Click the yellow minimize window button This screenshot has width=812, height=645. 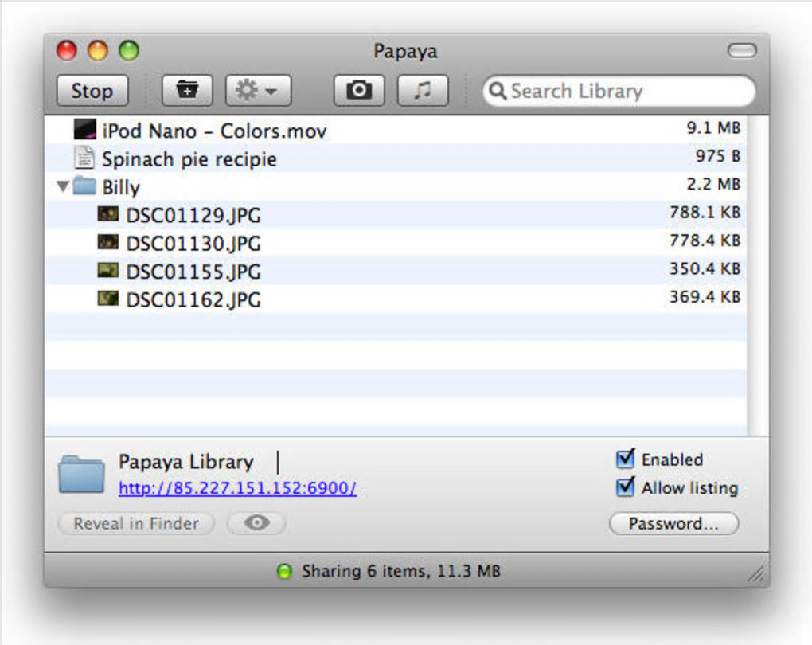[x=98, y=50]
